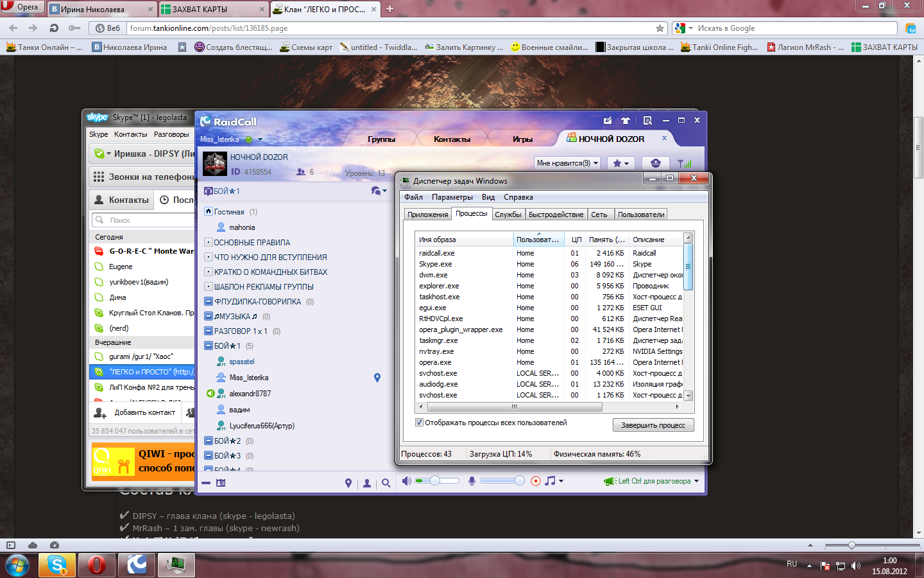Click the RaidCall edit/note icon in title bar

608,120
